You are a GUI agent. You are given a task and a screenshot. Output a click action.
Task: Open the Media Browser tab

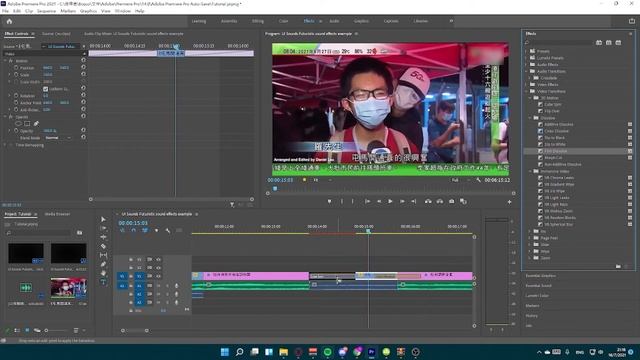(57, 214)
